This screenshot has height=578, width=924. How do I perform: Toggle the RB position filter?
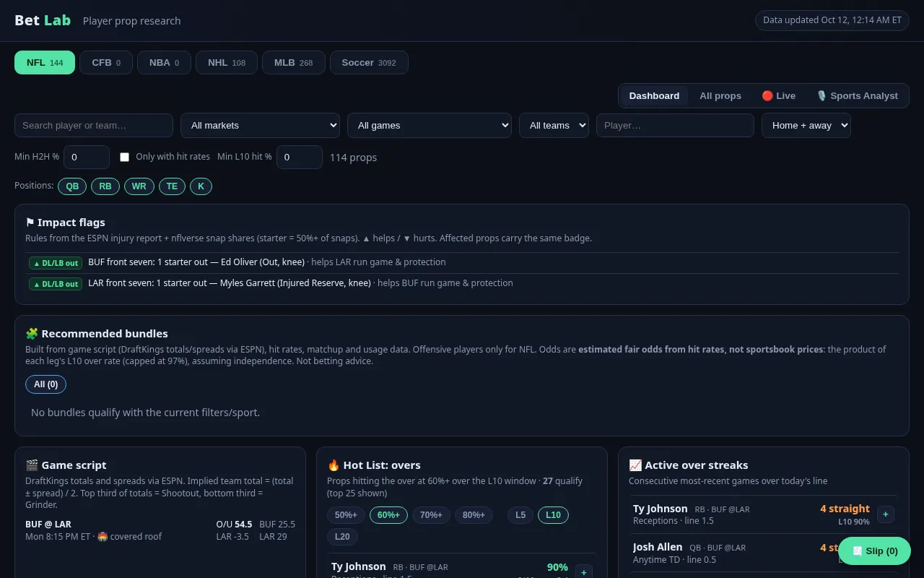coord(105,186)
